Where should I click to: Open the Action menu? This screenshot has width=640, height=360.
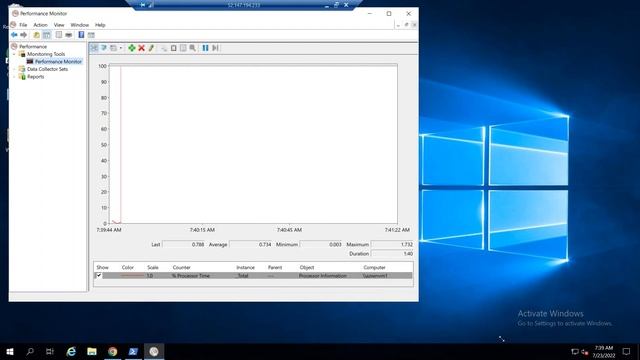[x=40, y=25]
